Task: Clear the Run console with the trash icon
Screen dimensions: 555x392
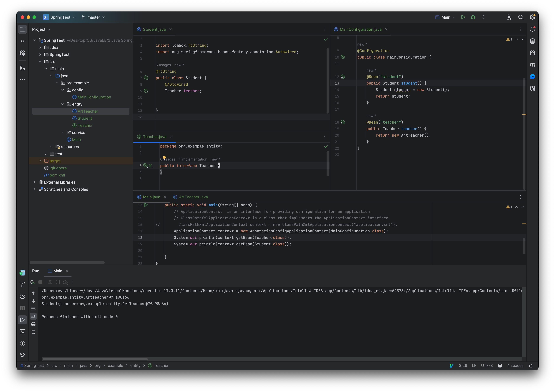Action: point(33,332)
